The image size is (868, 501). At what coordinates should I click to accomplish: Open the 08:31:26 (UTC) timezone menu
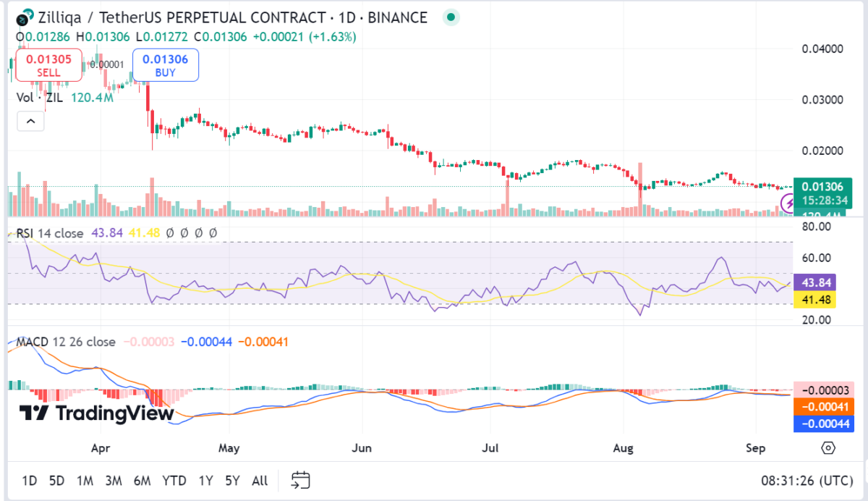coord(807,480)
